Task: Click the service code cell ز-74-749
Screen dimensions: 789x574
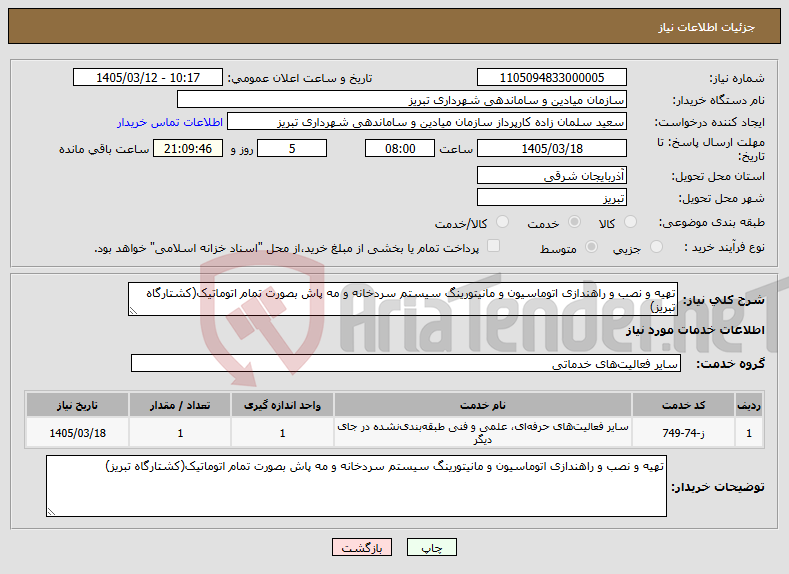Action: (x=683, y=433)
